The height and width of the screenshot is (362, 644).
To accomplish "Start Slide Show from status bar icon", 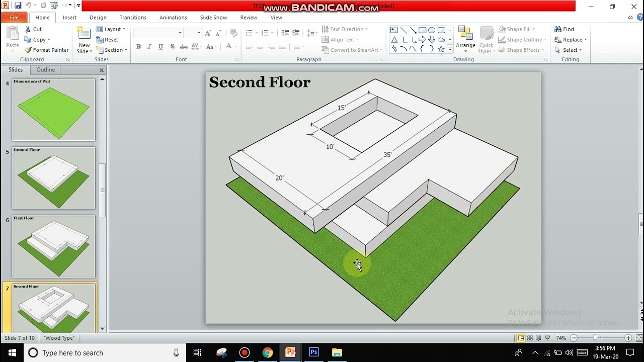I will point(547,338).
